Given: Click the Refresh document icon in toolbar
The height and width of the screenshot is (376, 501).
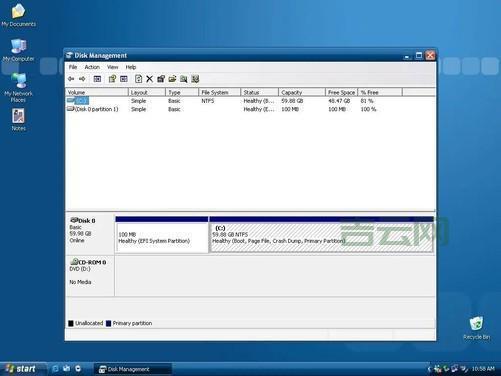Looking at the screenshot, I should 138,79.
